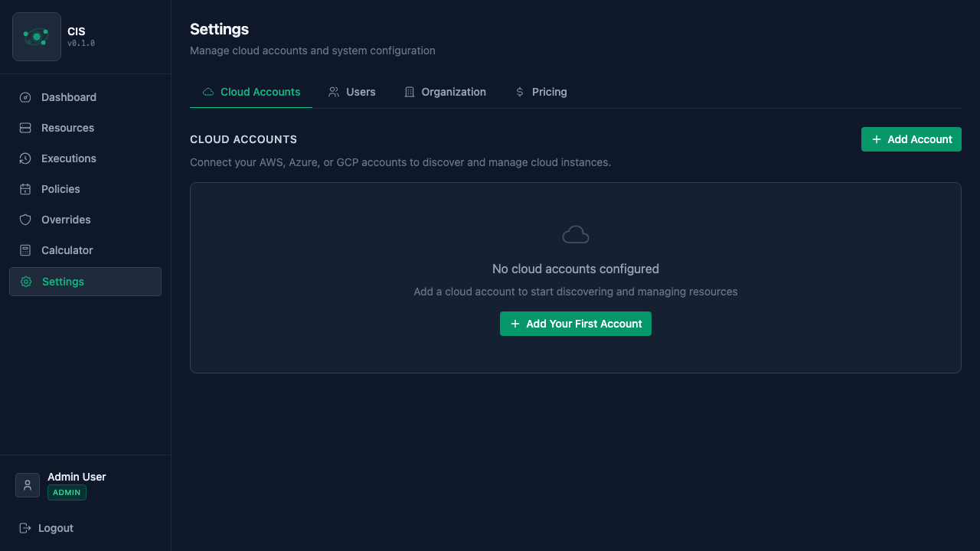Go to Resources in sidebar
980x551 pixels.
pos(85,128)
